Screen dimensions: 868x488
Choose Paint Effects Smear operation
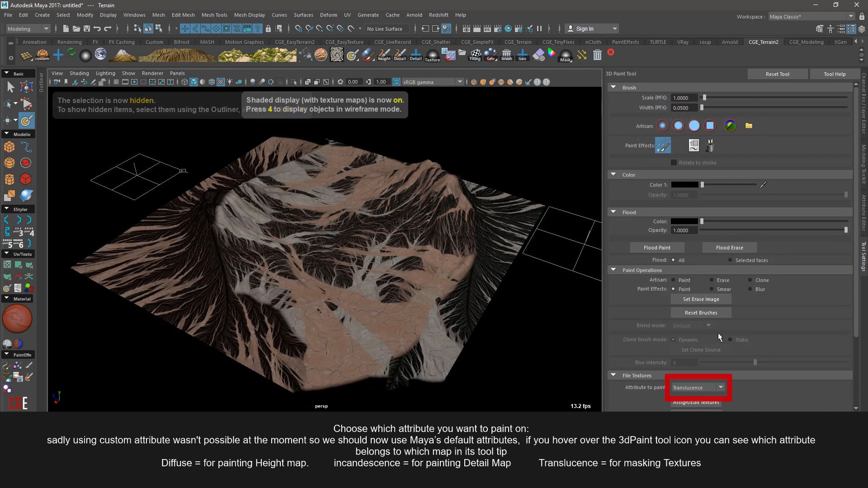point(712,289)
